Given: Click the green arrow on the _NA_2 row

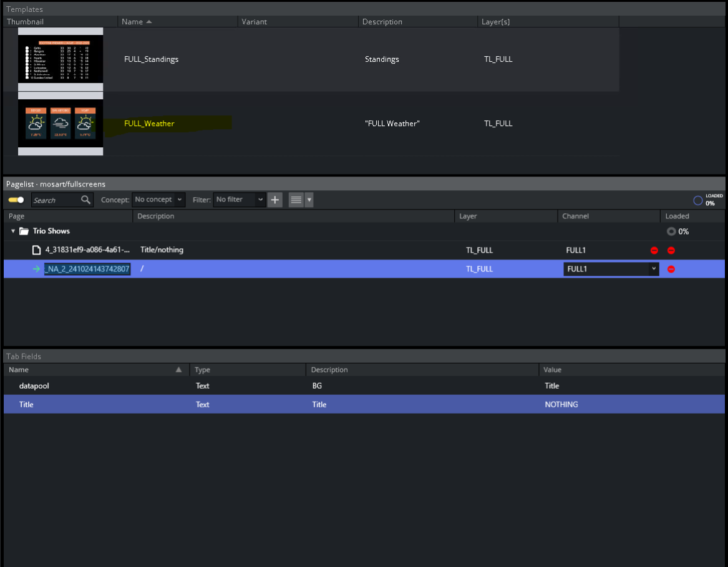Looking at the screenshot, I should pyautogui.click(x=36, y=269).
